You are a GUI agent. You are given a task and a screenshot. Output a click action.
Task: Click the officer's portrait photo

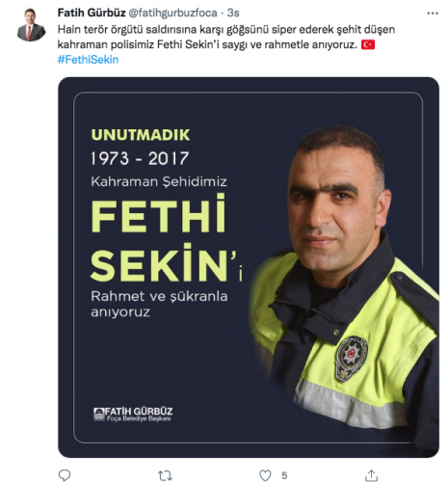pyautogui.click(x=344, y=277)
